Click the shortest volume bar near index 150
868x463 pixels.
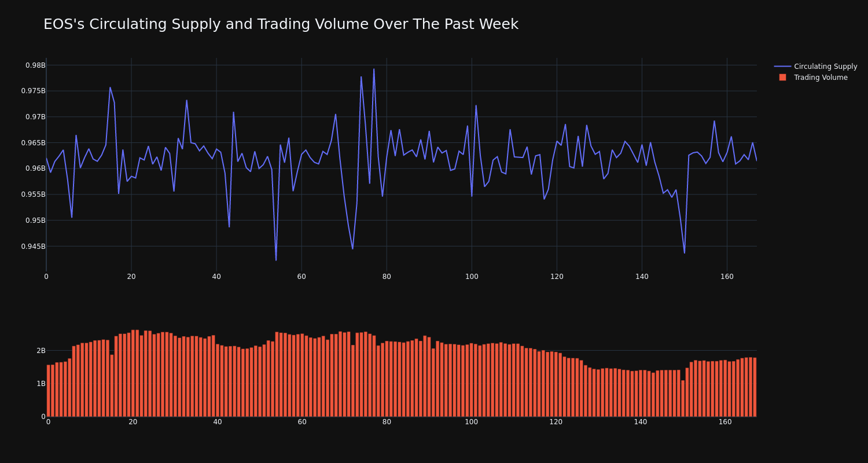(683, 398)
